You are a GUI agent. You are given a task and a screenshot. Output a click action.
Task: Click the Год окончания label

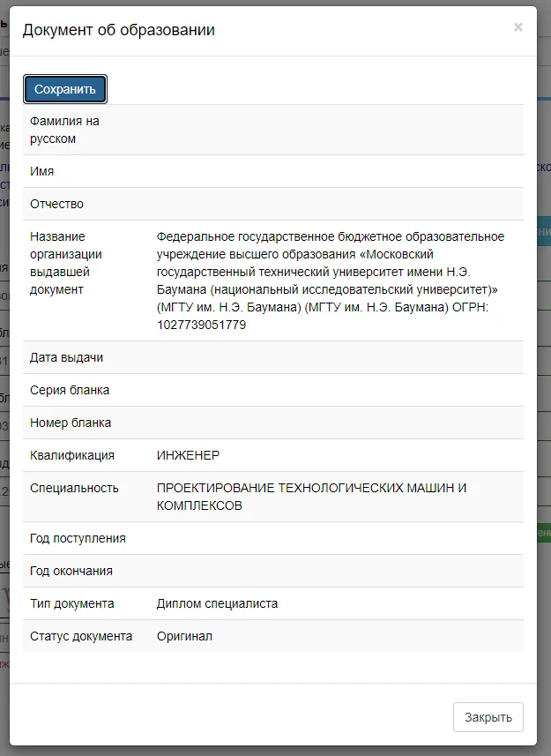click(71, 571)
